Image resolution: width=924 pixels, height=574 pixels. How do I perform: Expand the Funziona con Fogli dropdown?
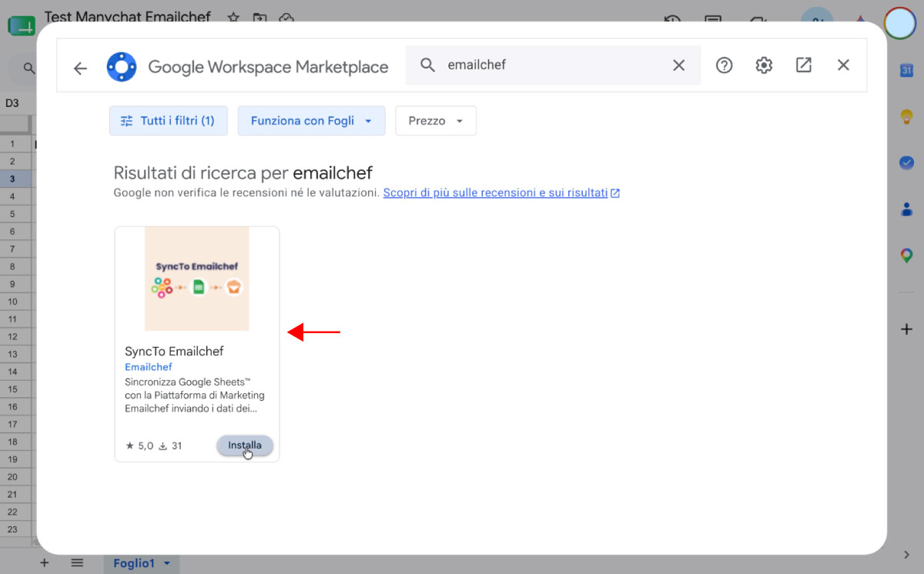tap(312, 121)
